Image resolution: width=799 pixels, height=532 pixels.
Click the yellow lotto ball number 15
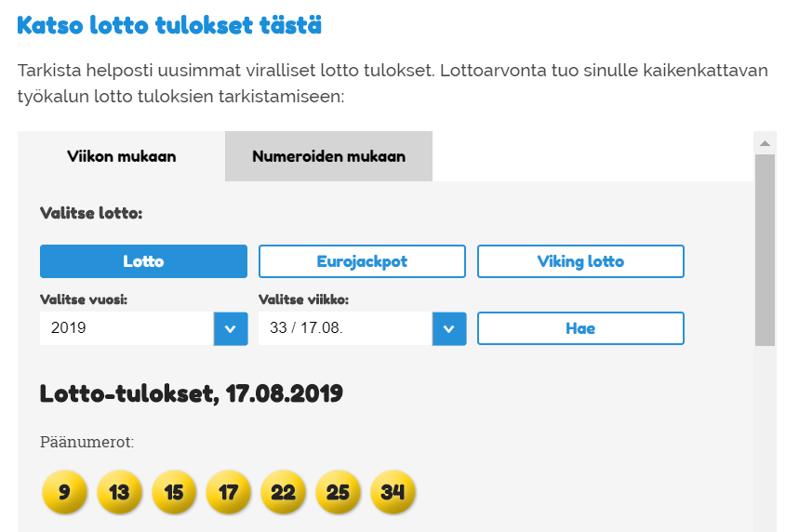[x=174, y=492]
